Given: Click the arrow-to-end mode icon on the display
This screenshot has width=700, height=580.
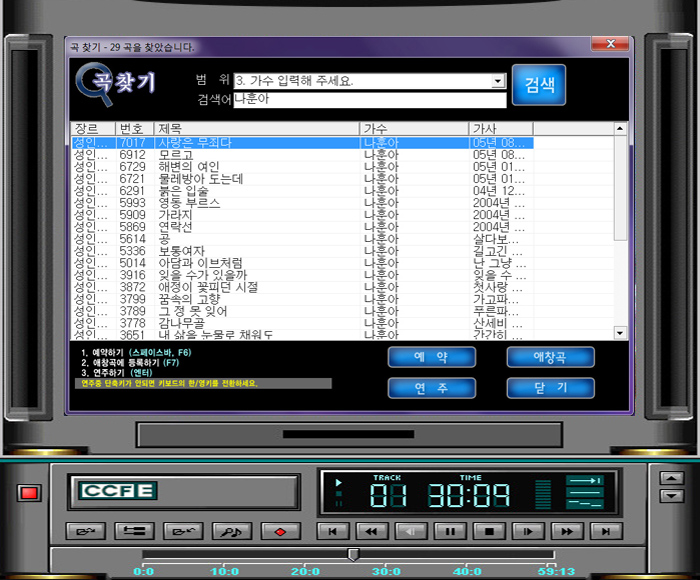Looking at the screenshot, I should [585, 480].
